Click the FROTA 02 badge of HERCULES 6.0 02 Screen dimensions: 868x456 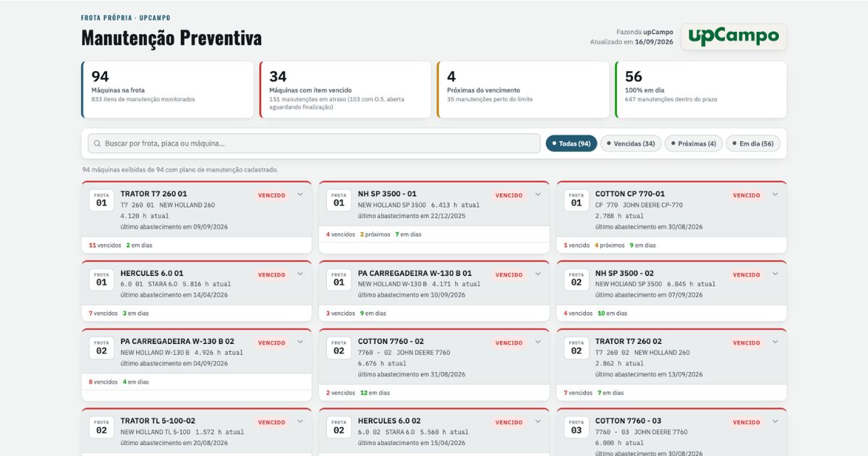click(339, 427)
